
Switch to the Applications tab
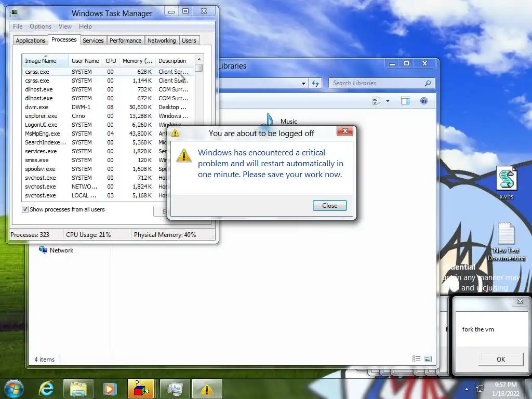pyautogui.click(x=31, y=41)
